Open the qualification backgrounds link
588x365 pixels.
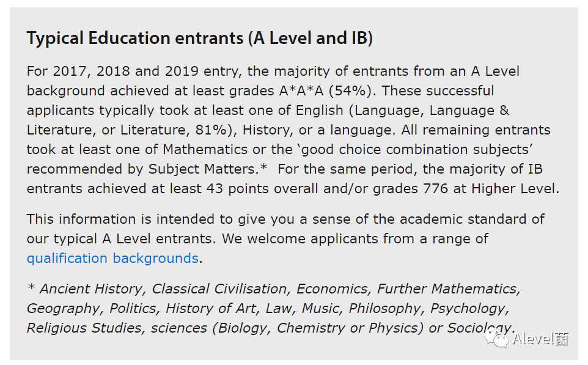112,258
